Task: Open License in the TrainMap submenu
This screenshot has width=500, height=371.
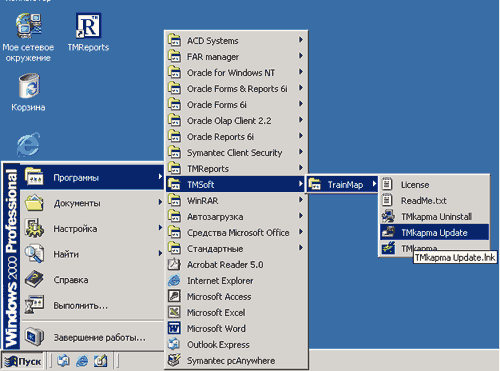Action: tap(435, 184)
